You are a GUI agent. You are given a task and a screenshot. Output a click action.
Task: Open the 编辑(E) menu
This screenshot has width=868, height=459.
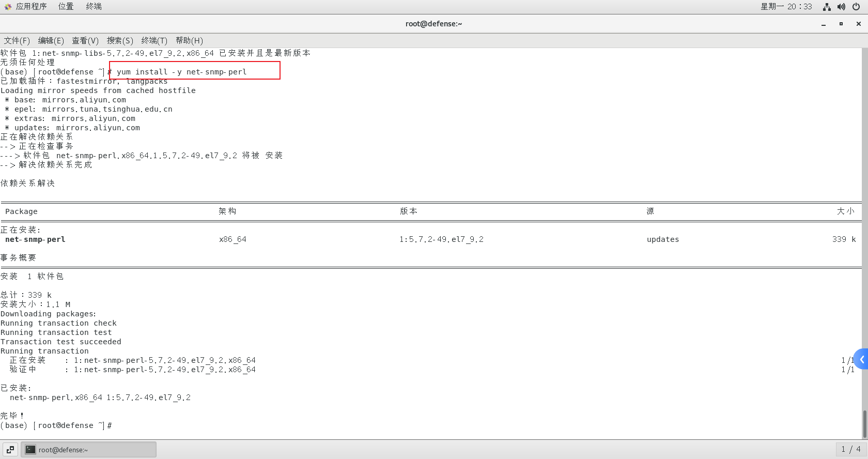coord(51,40)
